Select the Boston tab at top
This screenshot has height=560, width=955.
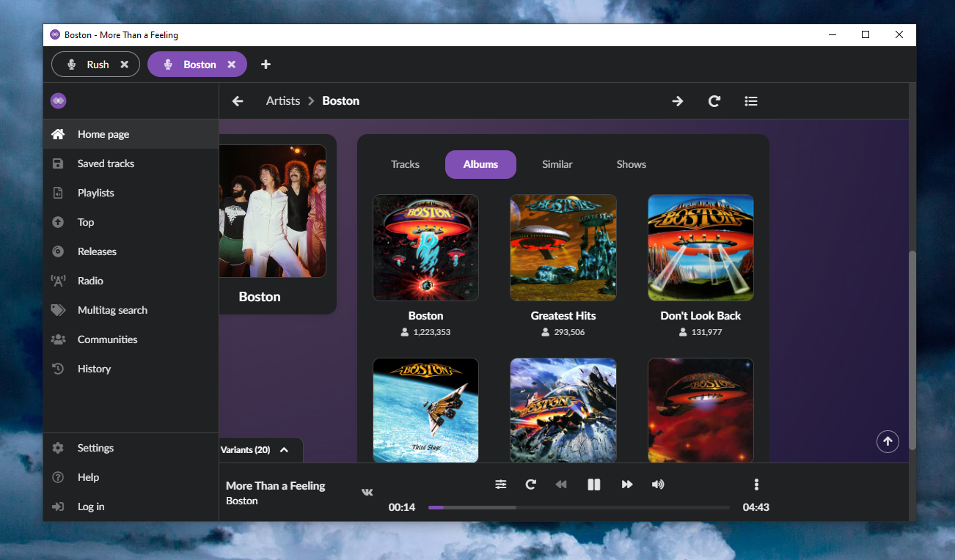(x=197, y=65)
